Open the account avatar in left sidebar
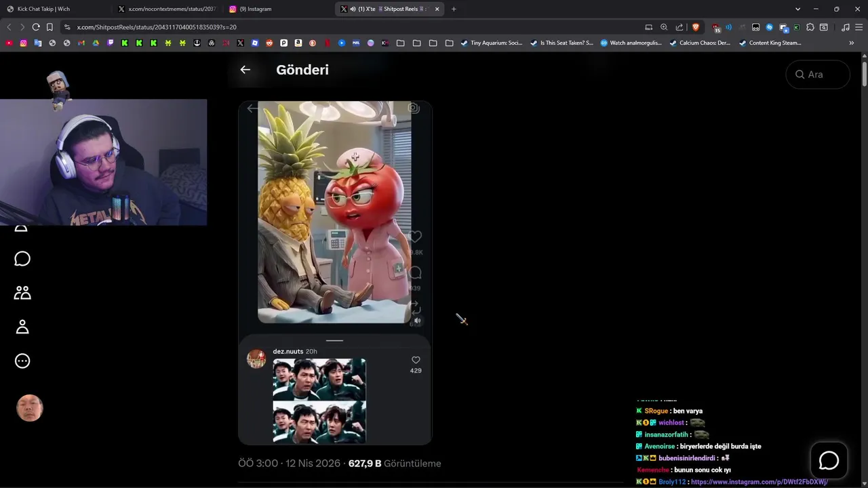868x488 pixels. pyautogui.click(x=30, y=408)
